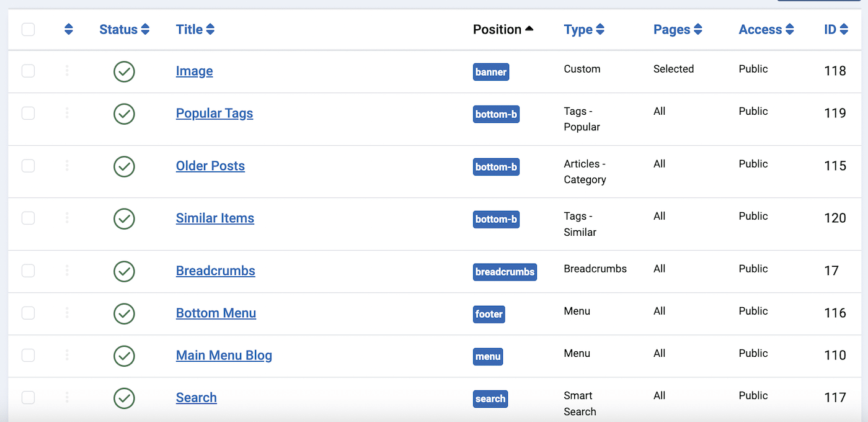This screenshot has height=422, width=868.
Task: Click the ordering handle for Similar Items
Action: (x=67, y=219)
